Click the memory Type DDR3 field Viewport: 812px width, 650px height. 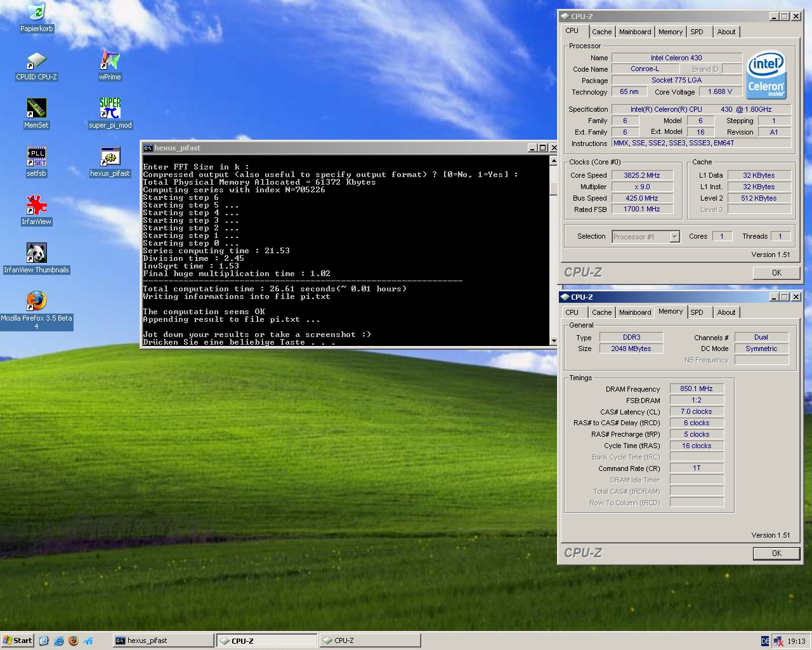tap(631, 337)
